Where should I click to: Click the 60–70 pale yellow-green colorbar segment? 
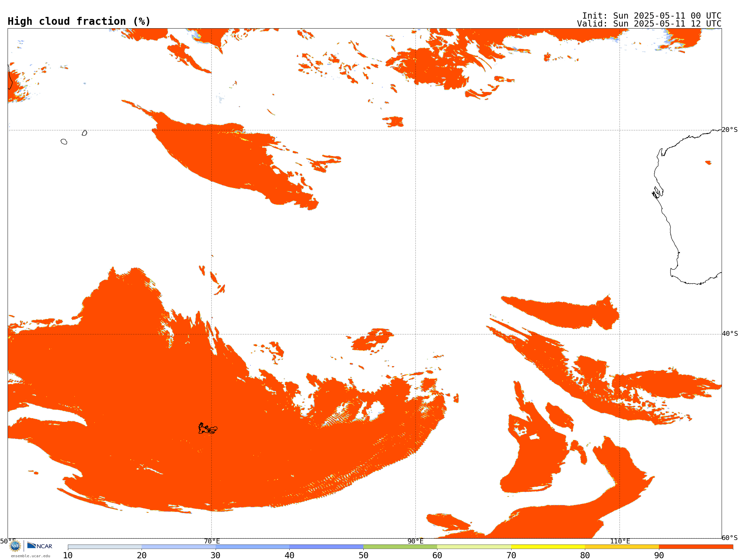coord(474,547)
